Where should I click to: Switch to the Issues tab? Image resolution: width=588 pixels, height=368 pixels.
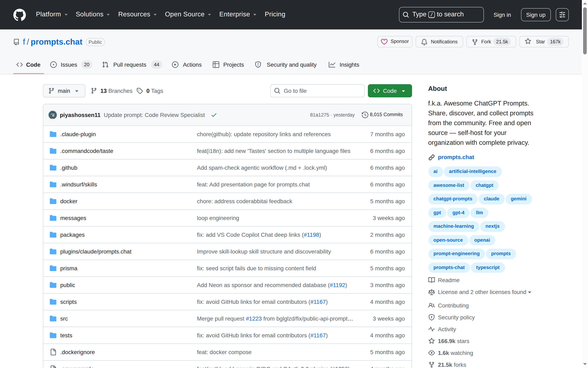(x=71, y=65)
